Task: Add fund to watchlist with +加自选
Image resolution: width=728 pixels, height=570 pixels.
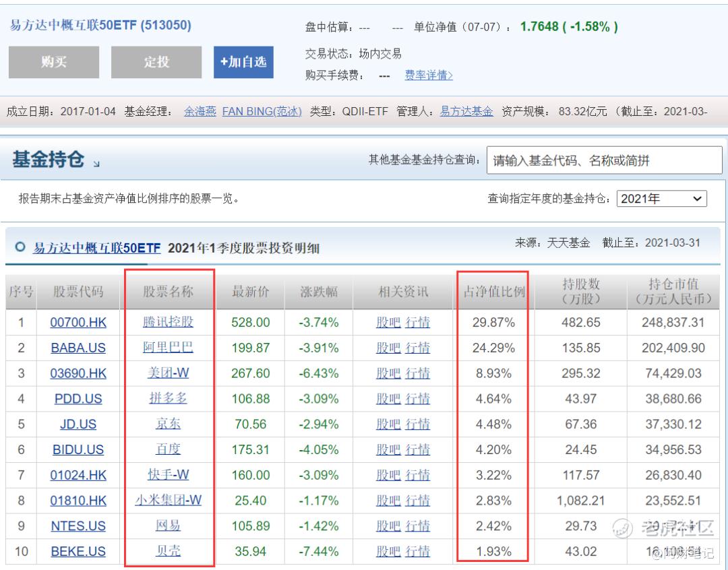Action: click(x=243, y=62)
